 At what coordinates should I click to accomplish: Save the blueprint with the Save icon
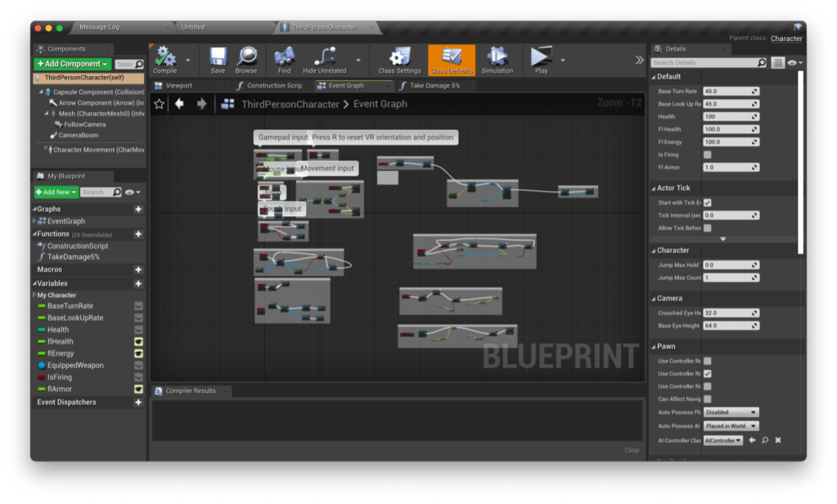pyautogui.click(x=218, y=57)
